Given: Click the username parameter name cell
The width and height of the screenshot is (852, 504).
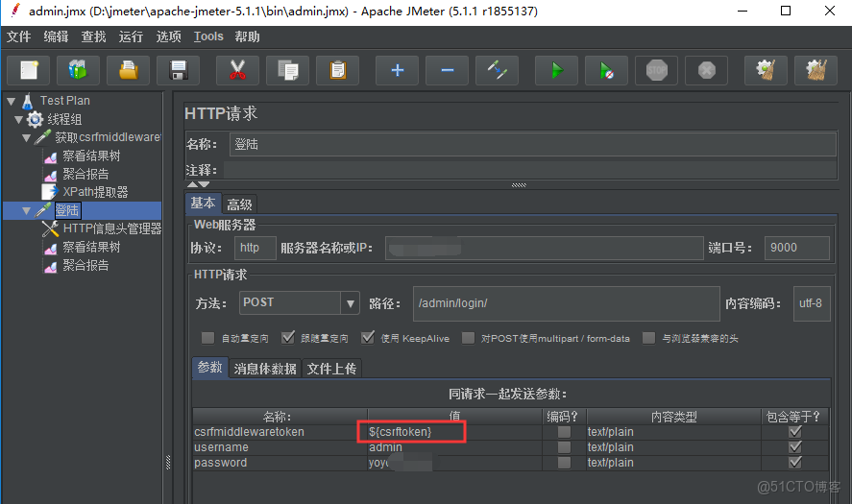Looking at the screenshot, I should tap(280, 447).
